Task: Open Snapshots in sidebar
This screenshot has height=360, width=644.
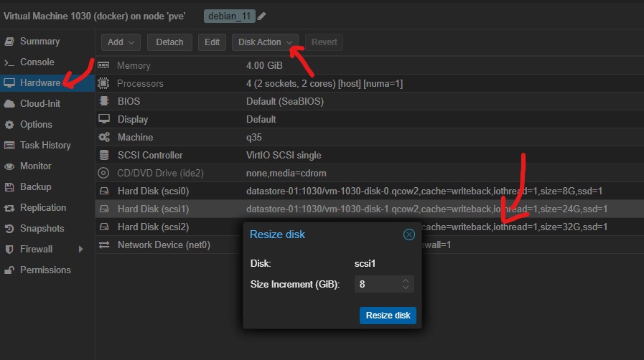Action: click(x=42, y=229)
